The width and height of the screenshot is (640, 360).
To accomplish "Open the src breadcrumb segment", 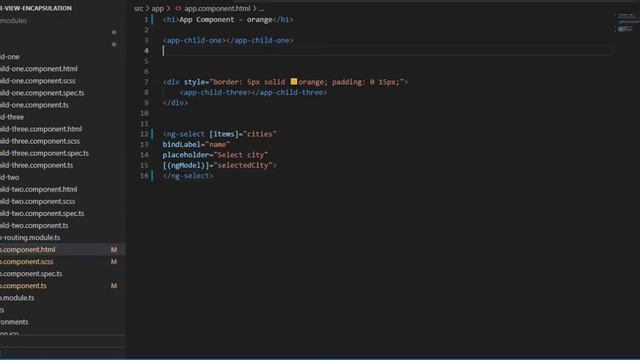I will point(139,8).
